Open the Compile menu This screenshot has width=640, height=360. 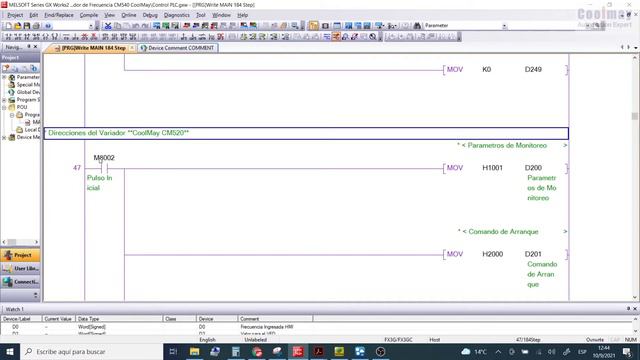(89, 15)
